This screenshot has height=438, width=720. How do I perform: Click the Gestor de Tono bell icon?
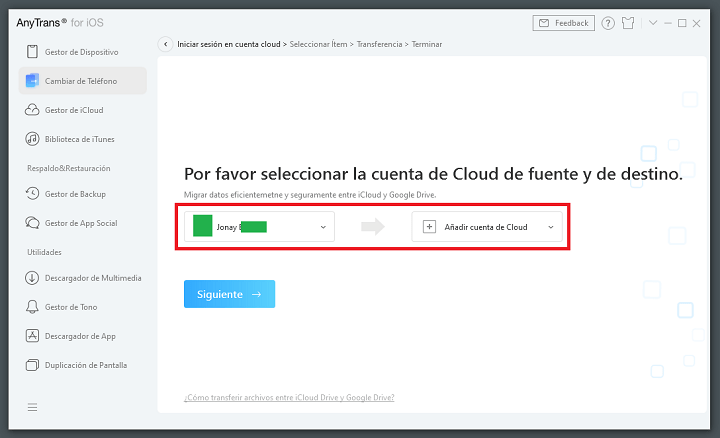(x=32, y=307)
